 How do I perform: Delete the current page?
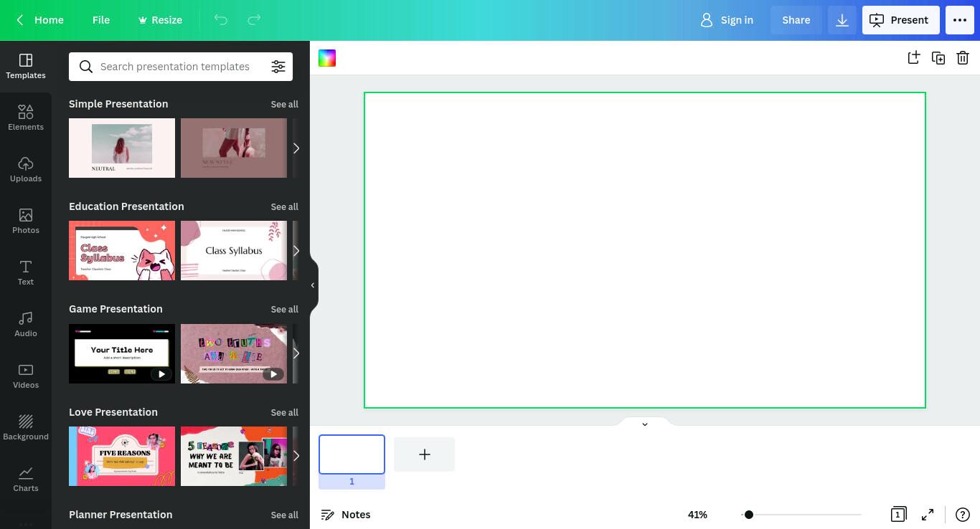coord(963,58)
